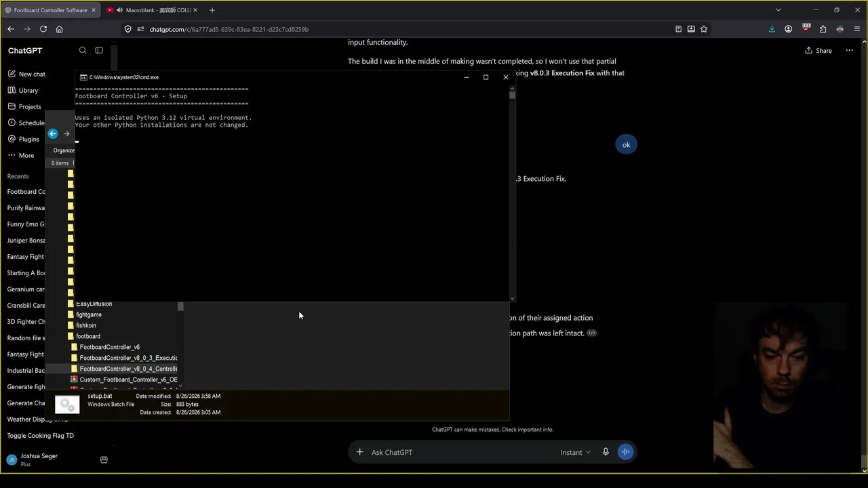Image resolution: width=868 pixels, height=488 pixels.
Task: Click the browser address bar URL
Action: click(229, 29)
